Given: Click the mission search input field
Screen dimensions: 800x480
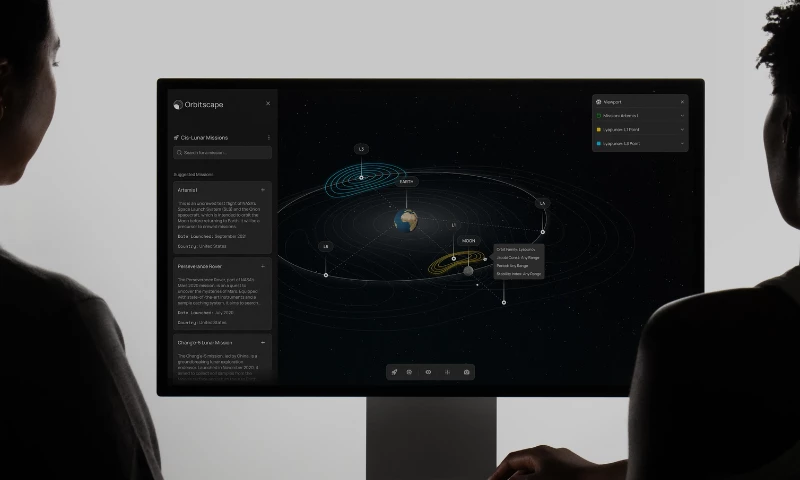Looking at the screenshot, I should pyautogui.click(x=223, y=153).
